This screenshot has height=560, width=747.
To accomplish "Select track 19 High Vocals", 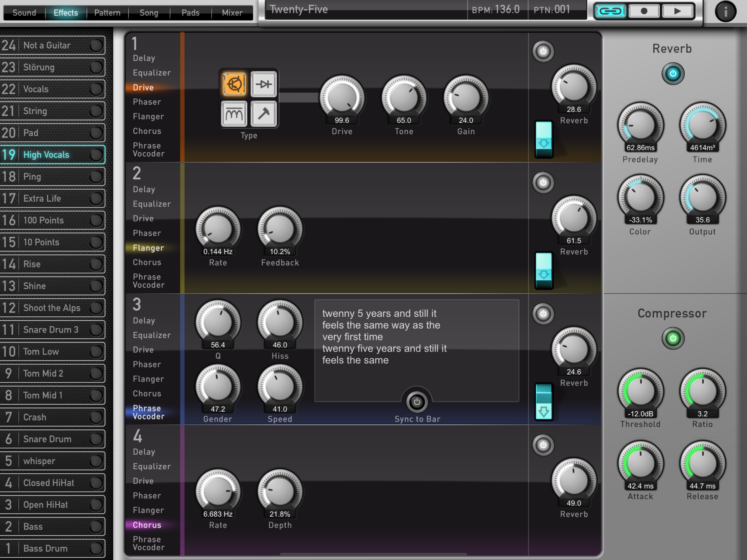I will (x=52, y=155).
